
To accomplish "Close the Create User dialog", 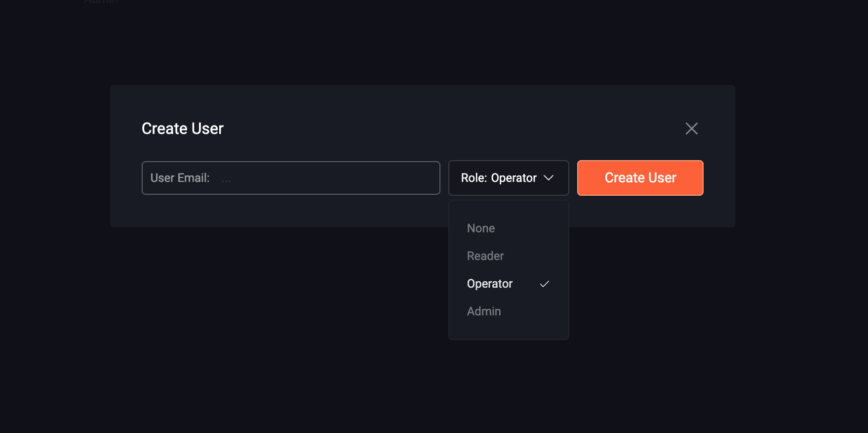I will pos(691,129).
